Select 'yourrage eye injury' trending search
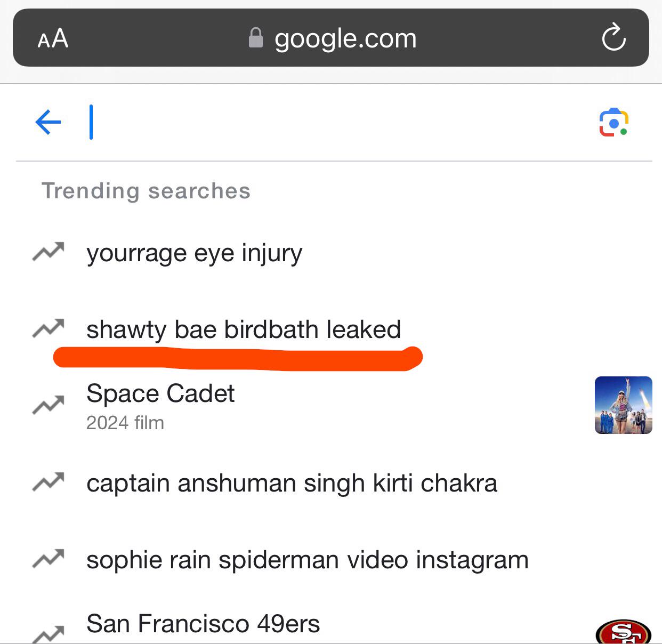 coord(194,253)
